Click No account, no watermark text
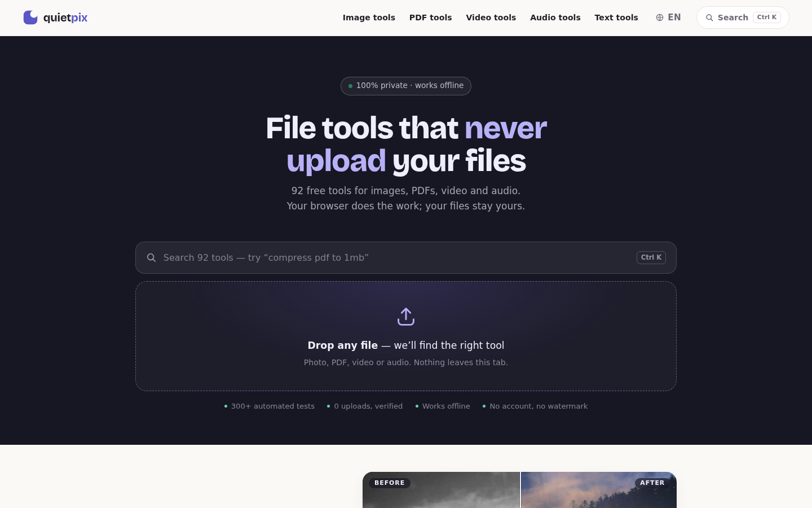 coord(539,406)
